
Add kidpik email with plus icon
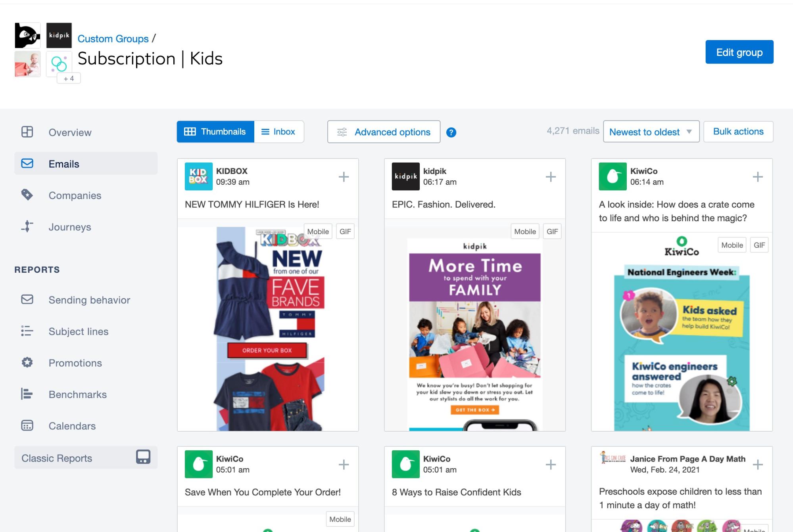tap(551, 177)
